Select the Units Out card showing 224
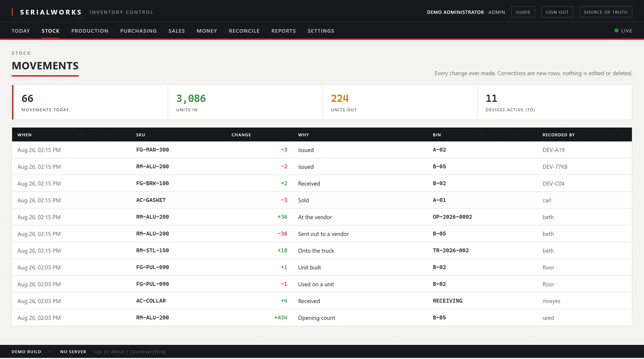The height and width of the screenshot is (359, 644). tap(400, 103)
